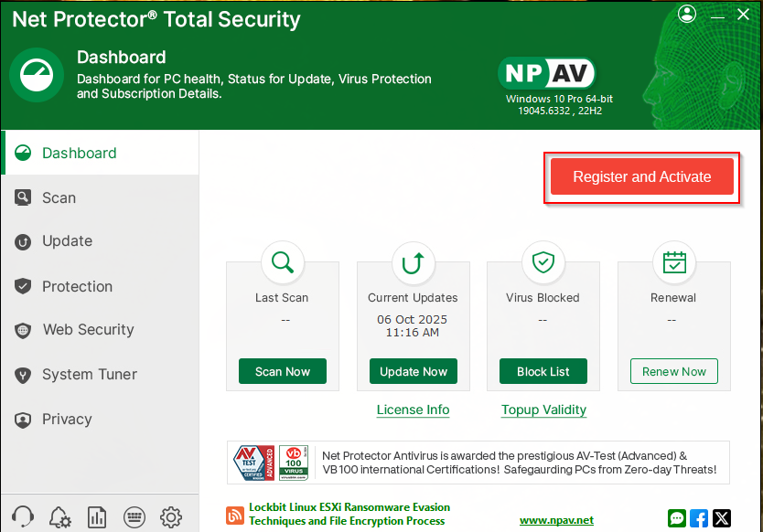The width and height of the screenshot is (763, 532).
Task: Open the settings gear icon
Action: 171,517
